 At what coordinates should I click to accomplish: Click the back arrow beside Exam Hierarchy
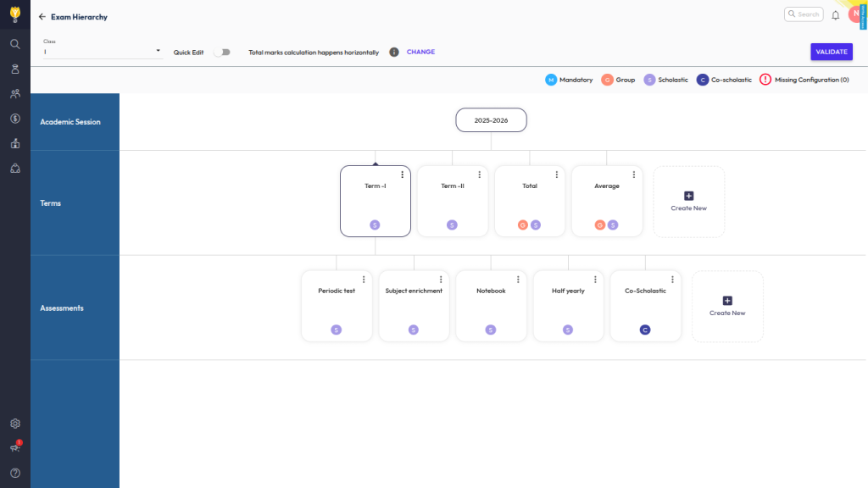tap(42, 17)
